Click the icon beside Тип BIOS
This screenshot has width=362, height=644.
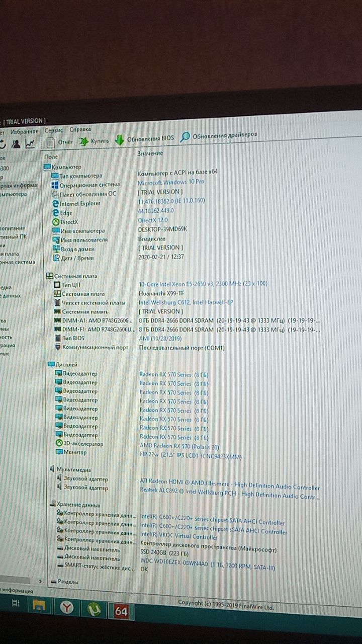pos(57,339)
